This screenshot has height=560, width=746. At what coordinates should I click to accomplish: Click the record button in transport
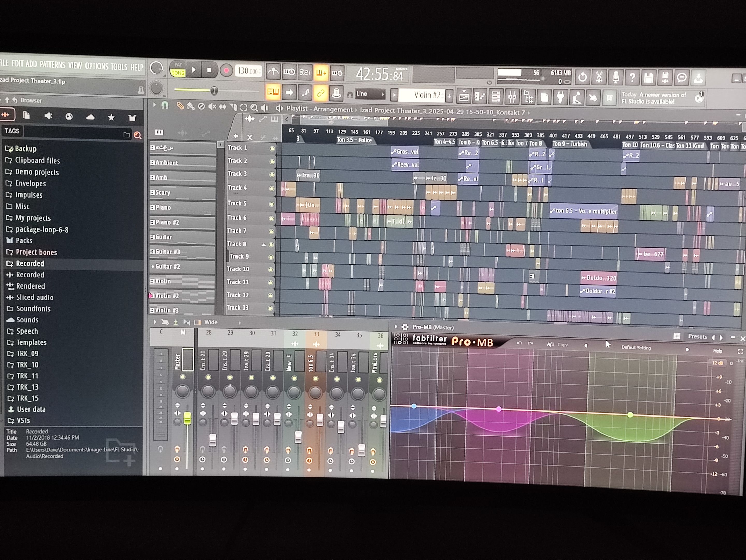click(x=226, y=70)
